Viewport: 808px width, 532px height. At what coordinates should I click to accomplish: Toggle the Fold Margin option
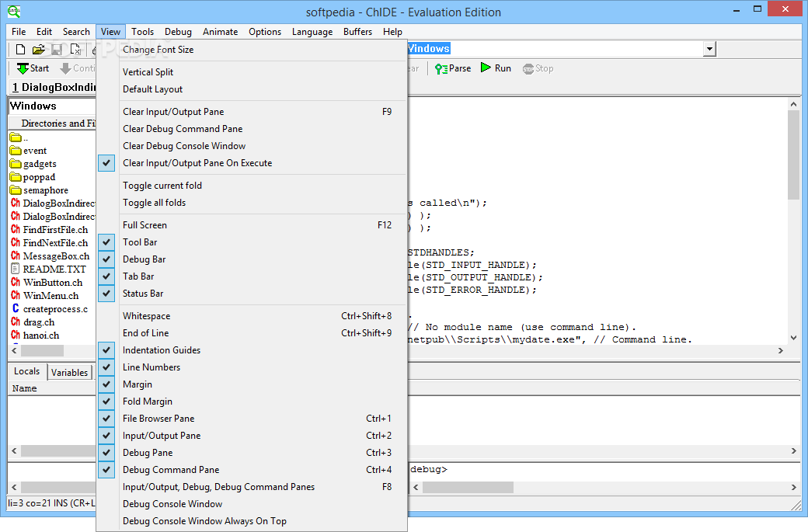click(x=252, y=402)
